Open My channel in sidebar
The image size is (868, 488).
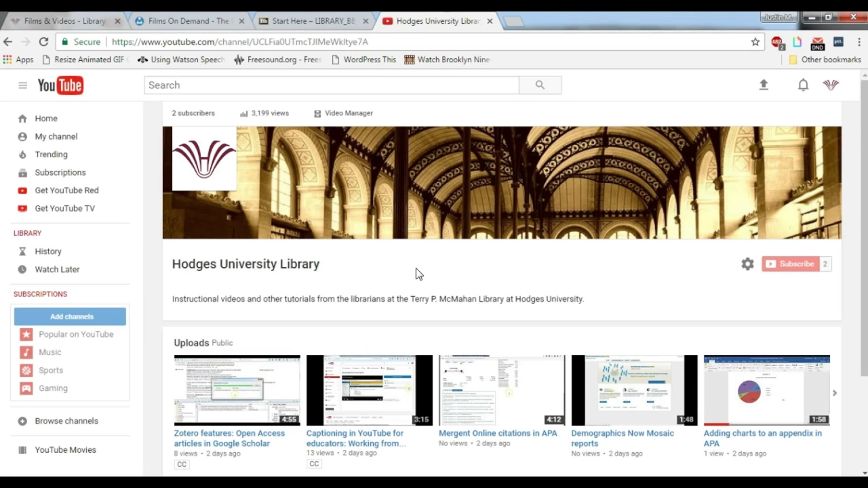(56, 136)
